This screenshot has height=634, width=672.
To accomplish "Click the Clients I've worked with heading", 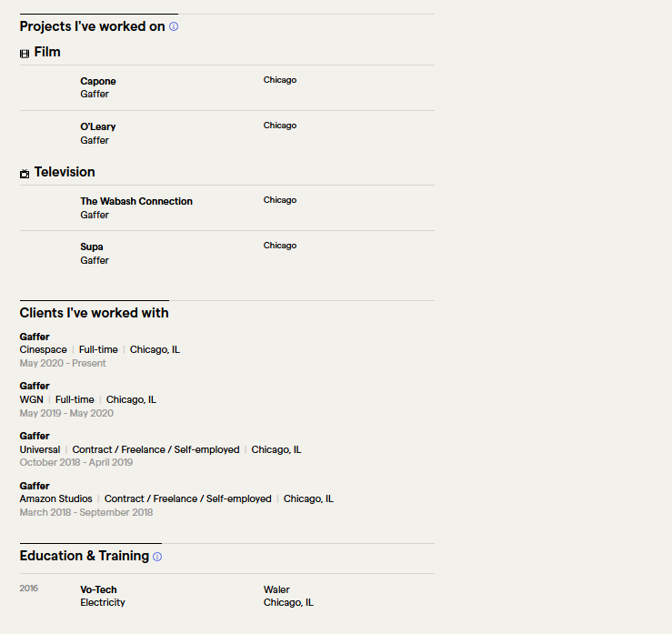I will 95,313.
